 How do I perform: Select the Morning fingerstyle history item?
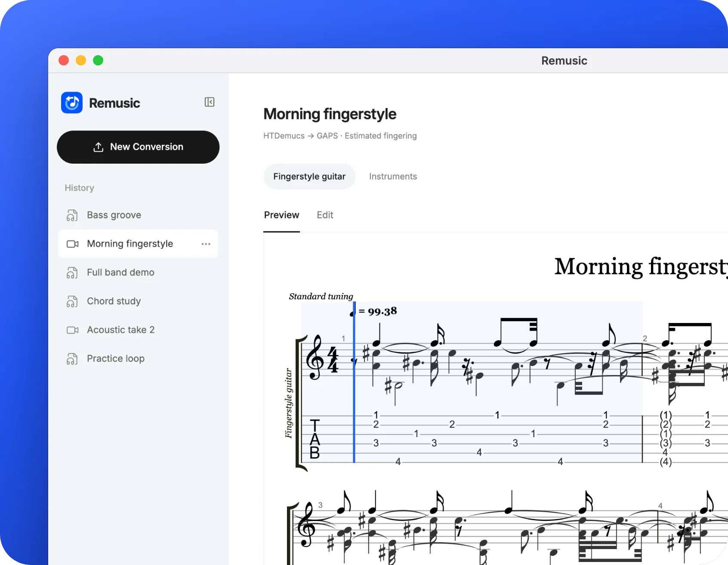pos(138,244)
